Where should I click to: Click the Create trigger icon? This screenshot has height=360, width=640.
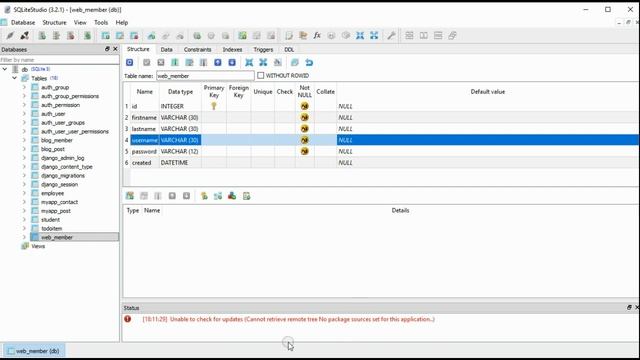(197, 36)
